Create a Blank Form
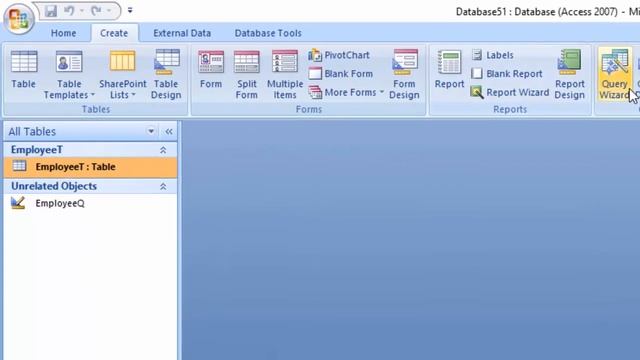The width and height of the screenshot is (640, 360). click(341, 74)
